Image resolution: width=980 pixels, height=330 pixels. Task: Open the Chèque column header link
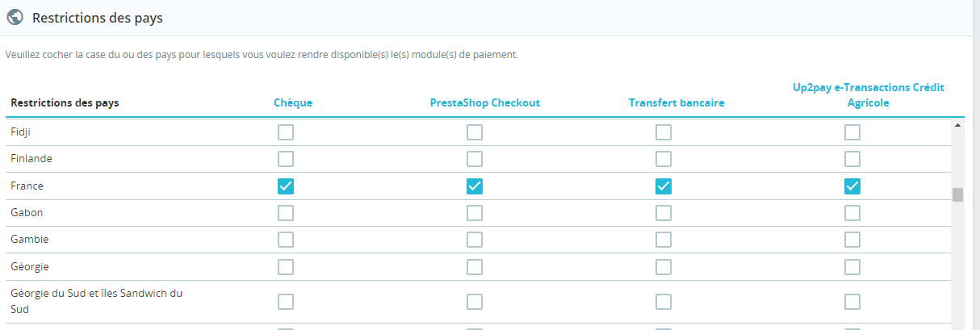(x=293, y=102)
